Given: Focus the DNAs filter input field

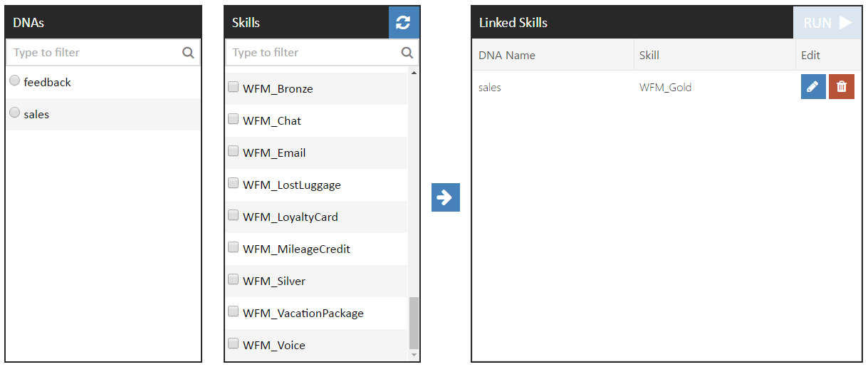Looking at the screenshot, I should coord(94,52).
